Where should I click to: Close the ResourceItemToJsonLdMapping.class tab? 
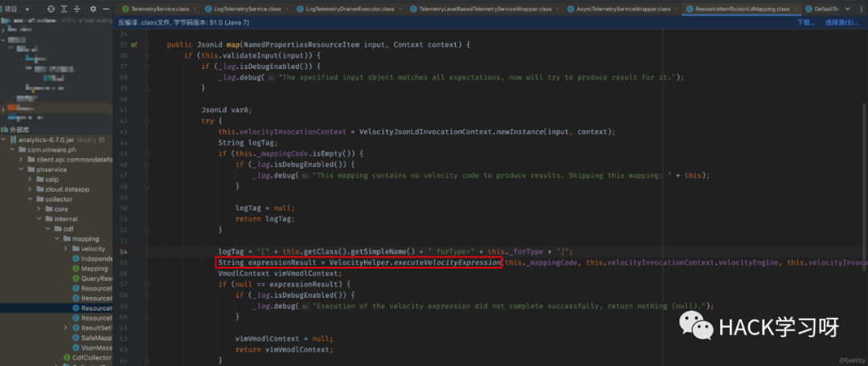pos(796,9)
